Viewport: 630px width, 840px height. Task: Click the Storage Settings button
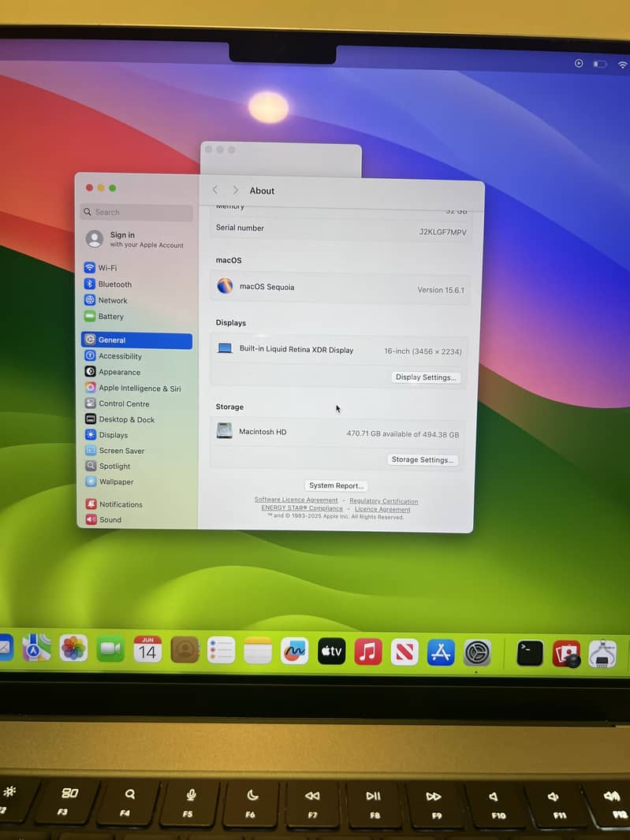click(x=423, y=459)
